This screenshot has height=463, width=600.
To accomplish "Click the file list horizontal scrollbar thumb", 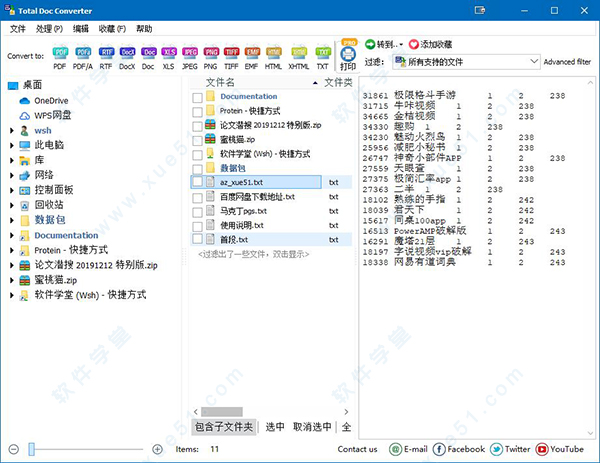I will tap(222, 412).
